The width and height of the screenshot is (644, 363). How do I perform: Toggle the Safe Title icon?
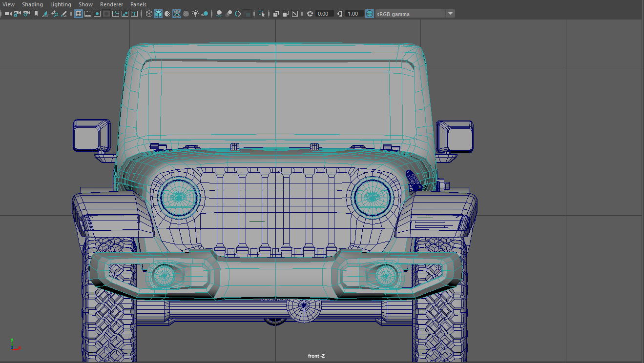[134, 14]
